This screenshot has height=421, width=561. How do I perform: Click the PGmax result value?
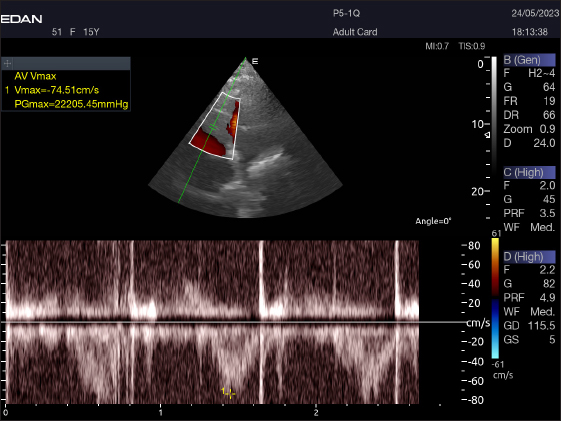(71, 104)
